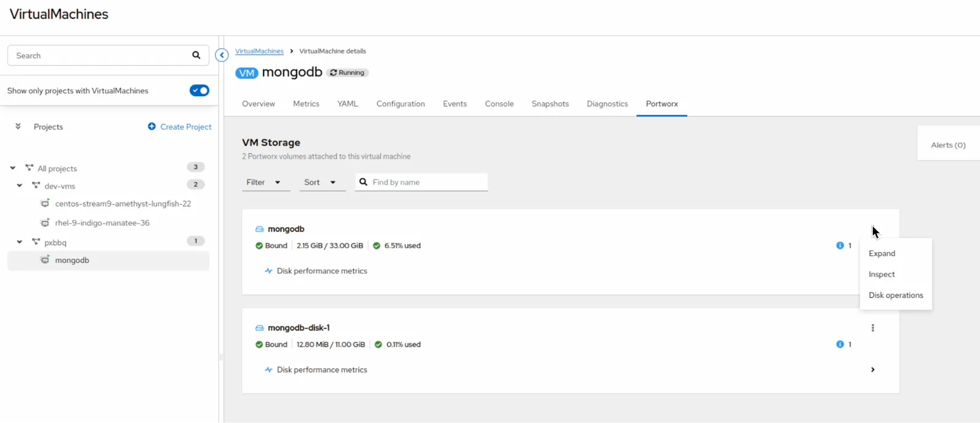The image size is (980, 423).
Task: Click the mongodb volume name
Action: pos(286,229)
